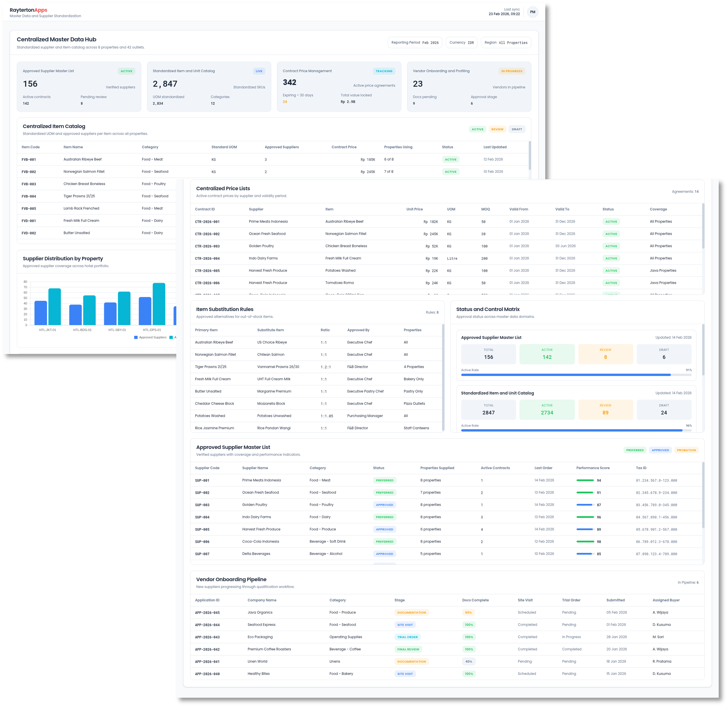Viewport: 728px width, 707px height.
Task: Click the DOCUMENTATION stage badge for APP-2026-045
Action: (411, 612)
